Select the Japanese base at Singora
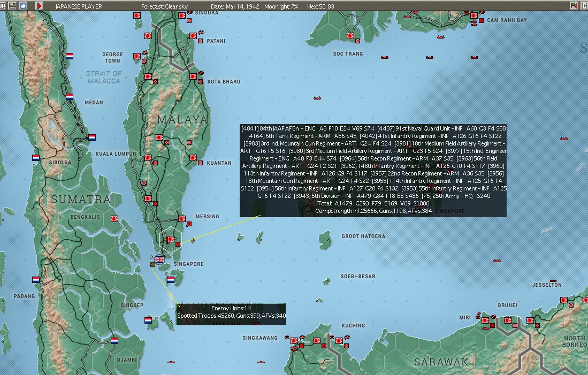Screen dimensions: 588x375 (182, 16)
